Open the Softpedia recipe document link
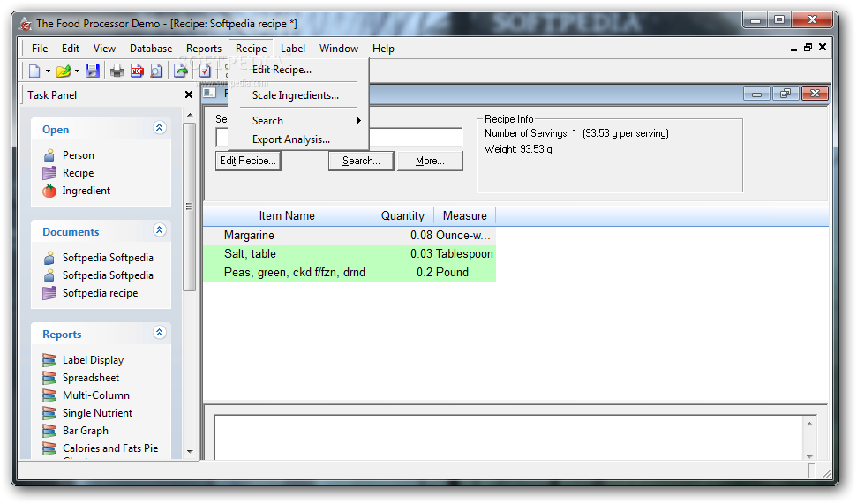The image size is (857, 504). coord(100,293)
